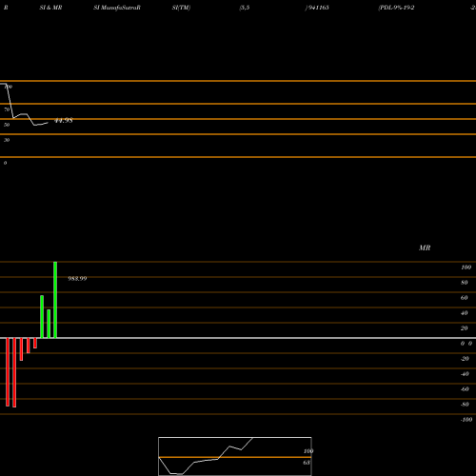Click the mini line chart thumbnail

[x=235, y=456]
